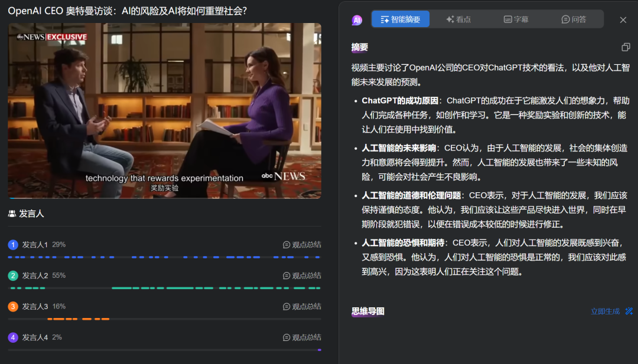The height and width of the screenshot is (364, 638).
Task: Open the 看点 tab
Action: coord(458,19)
